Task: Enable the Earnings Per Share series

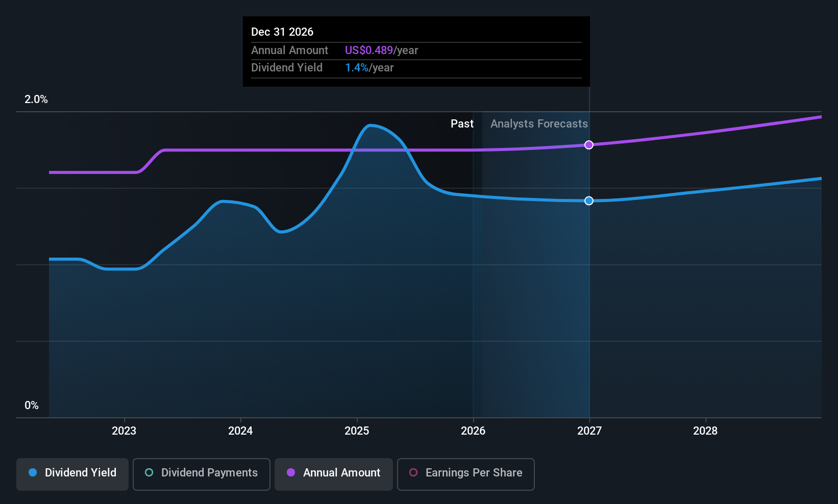Action: 466,474
